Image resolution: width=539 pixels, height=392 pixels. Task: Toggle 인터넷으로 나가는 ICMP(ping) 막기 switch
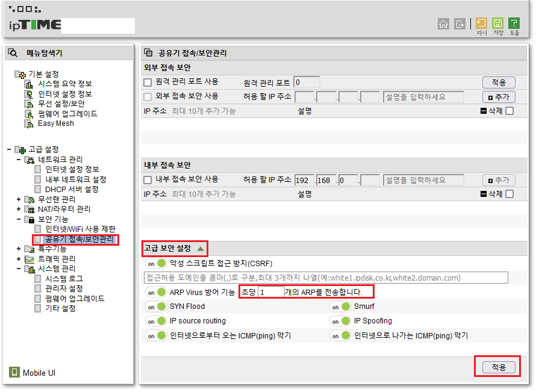click(x=340, y=335)
